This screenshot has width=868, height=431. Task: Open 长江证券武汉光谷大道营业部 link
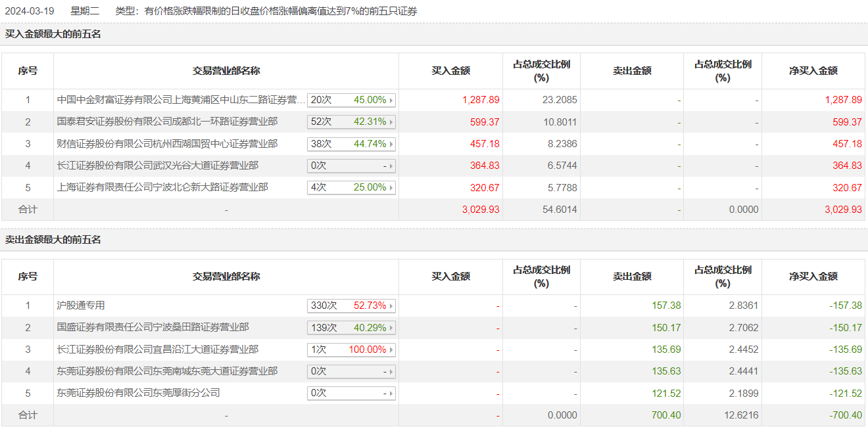coord(158,166)
